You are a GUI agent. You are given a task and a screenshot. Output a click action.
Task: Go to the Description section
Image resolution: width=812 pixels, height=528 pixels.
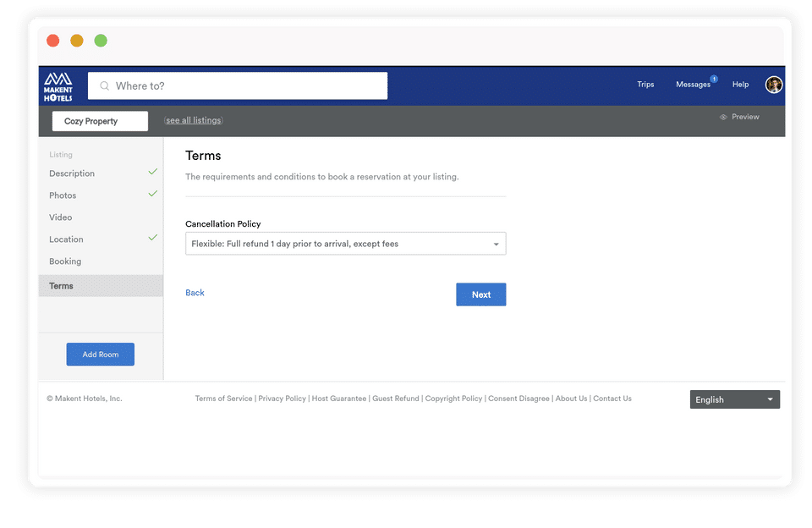pos(72,173)
